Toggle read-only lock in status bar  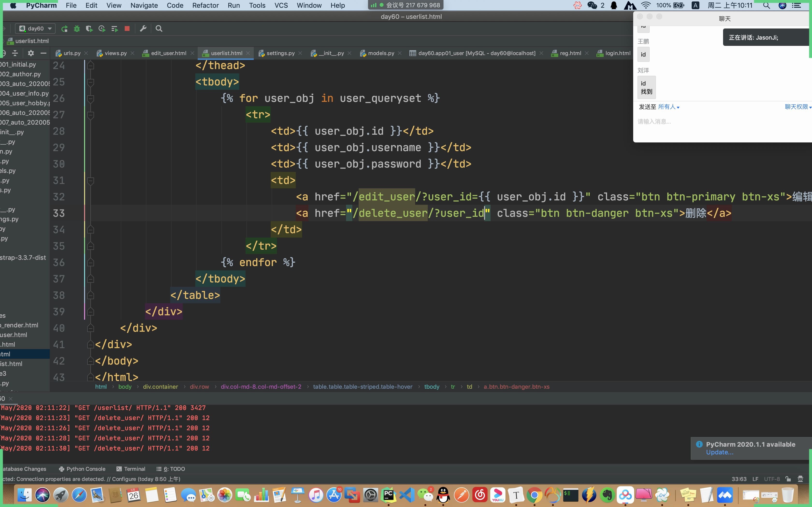(788, 479)
